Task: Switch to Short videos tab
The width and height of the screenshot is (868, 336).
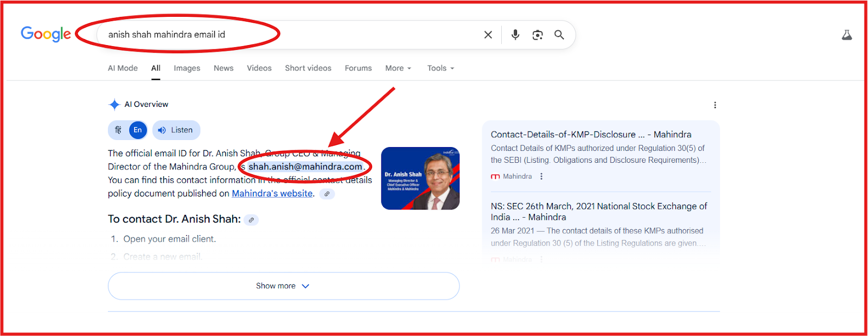Action: pos(308,68)
